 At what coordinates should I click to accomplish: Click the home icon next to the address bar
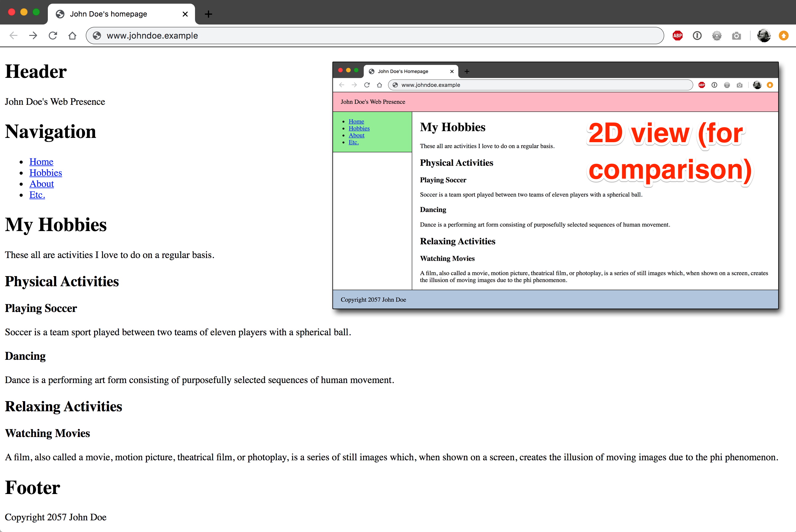click(72, 35)
